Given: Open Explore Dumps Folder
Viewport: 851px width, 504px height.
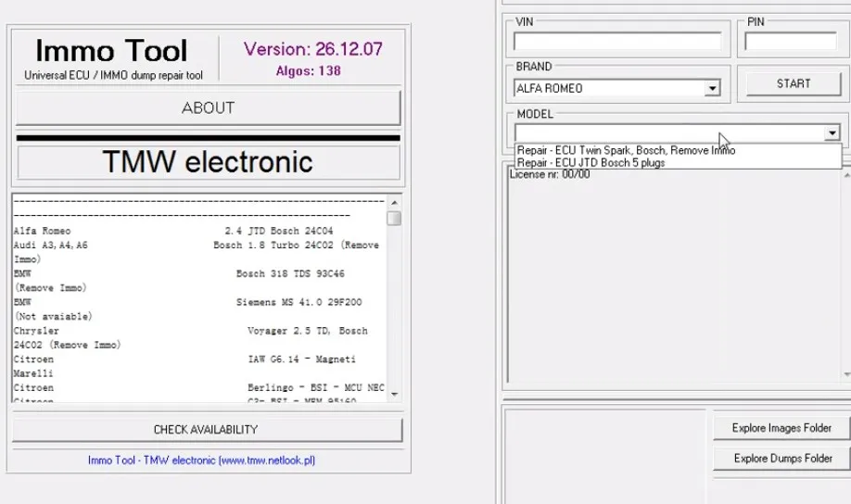Looking at the screenshot, I should point(782,459).
